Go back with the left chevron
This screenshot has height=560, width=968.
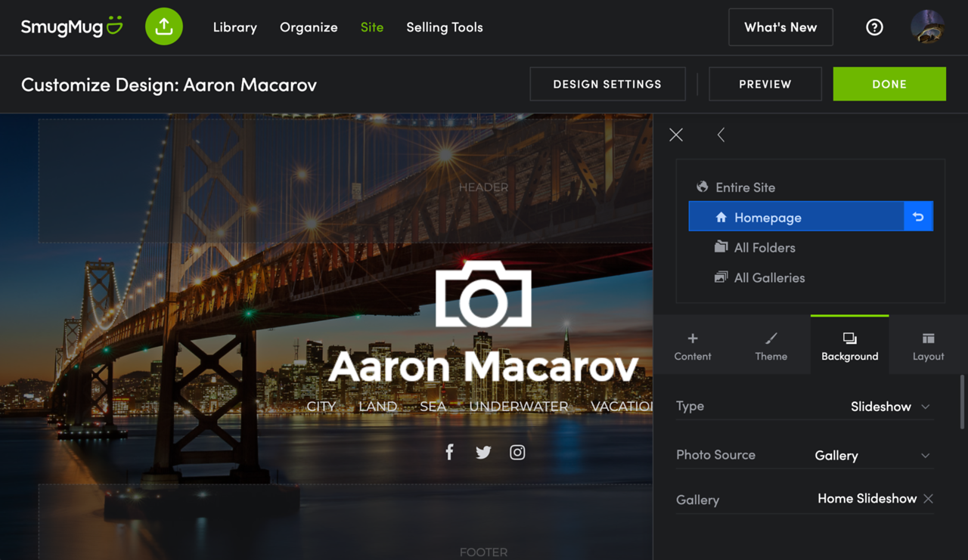(x=721, y=135)
